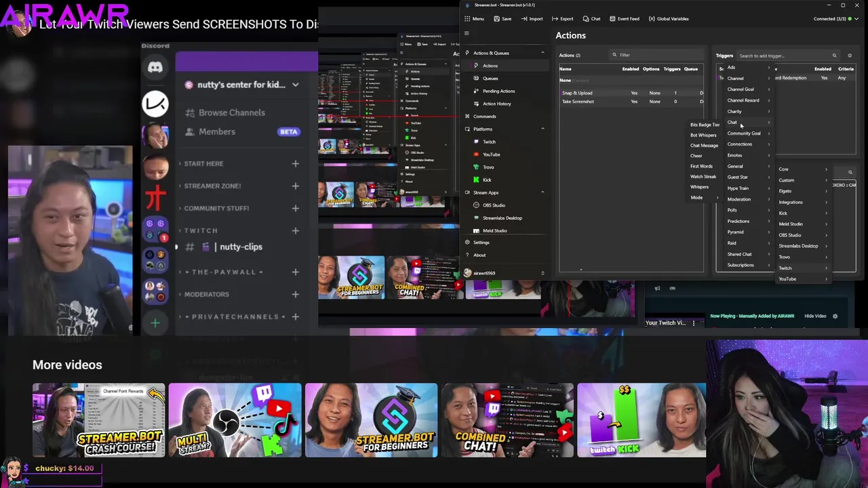Open the Connected (3/3) status dropdown
Image resolution: width=868 pixels, height=488 pixels.
[834, 19]
